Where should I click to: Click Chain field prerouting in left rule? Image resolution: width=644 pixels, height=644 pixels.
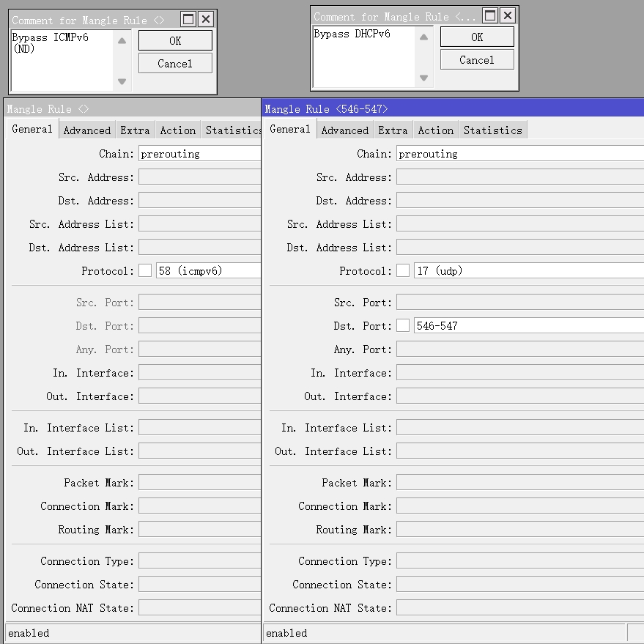(x=199, y=154)
